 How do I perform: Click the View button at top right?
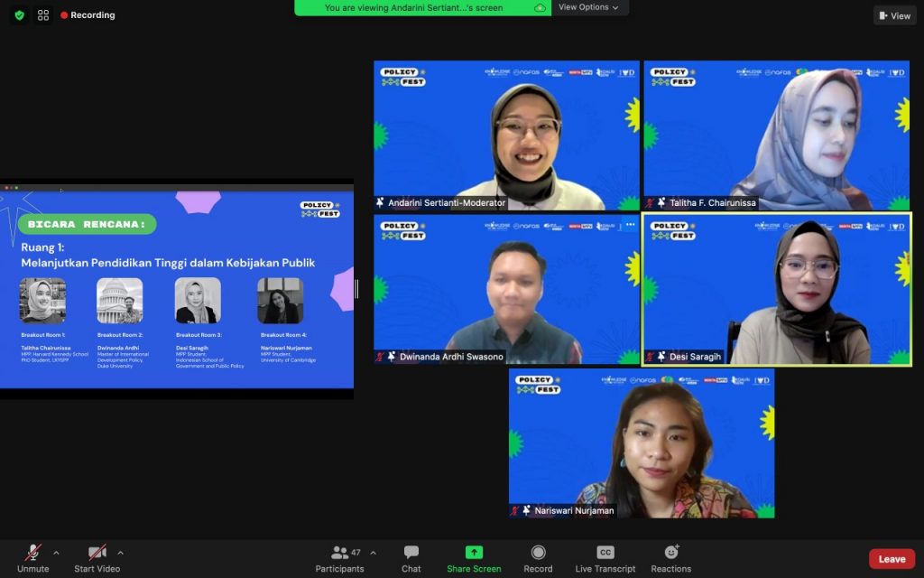point(894,15)
